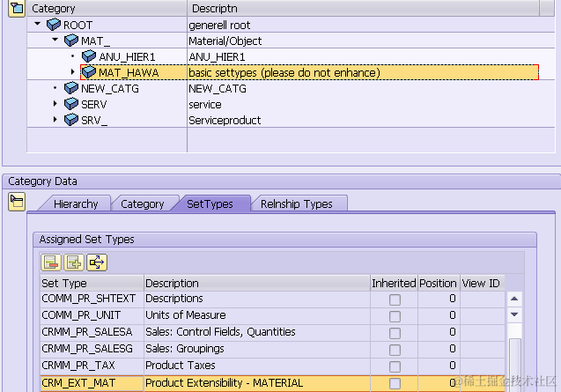Viewport: 561px width, 392px height.
Task: Click the 'Material/Object' description
Action: coord(225,41)
